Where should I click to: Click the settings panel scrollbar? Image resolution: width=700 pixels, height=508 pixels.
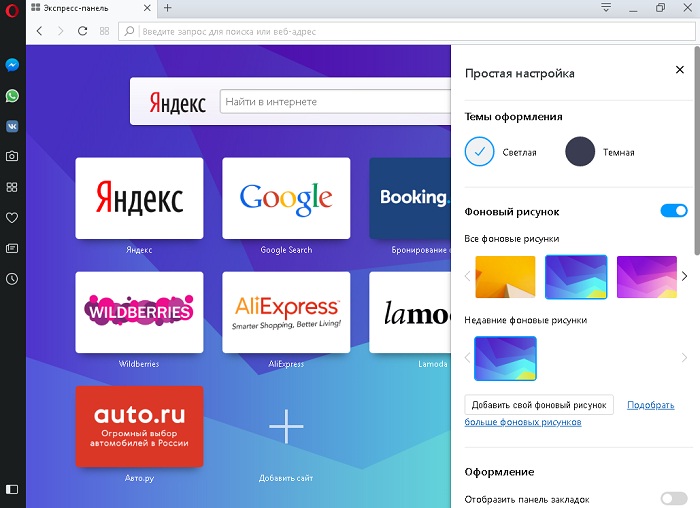[697, 150]
